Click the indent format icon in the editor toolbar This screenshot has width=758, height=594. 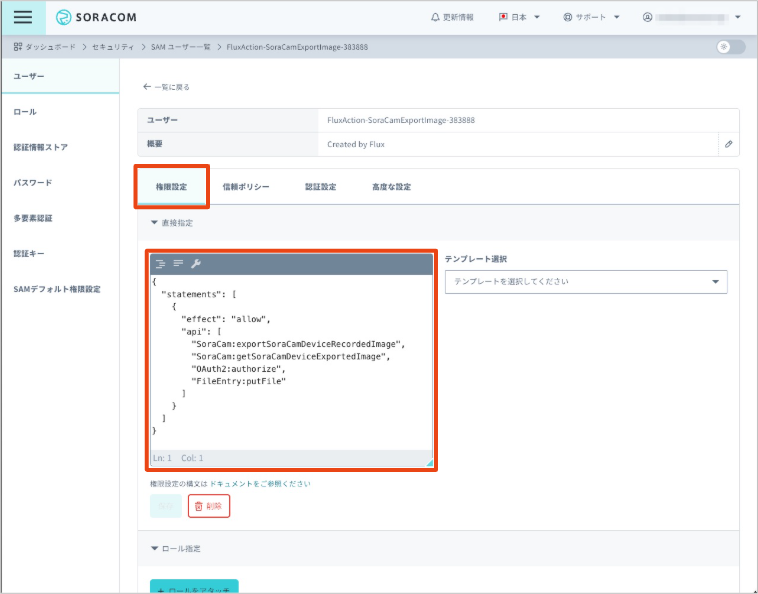coord(160,264)
